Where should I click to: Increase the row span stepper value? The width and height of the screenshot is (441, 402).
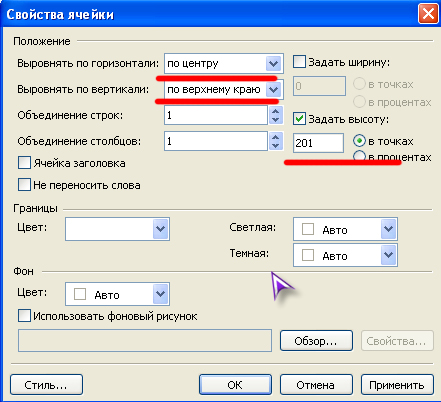click(276, 111)
